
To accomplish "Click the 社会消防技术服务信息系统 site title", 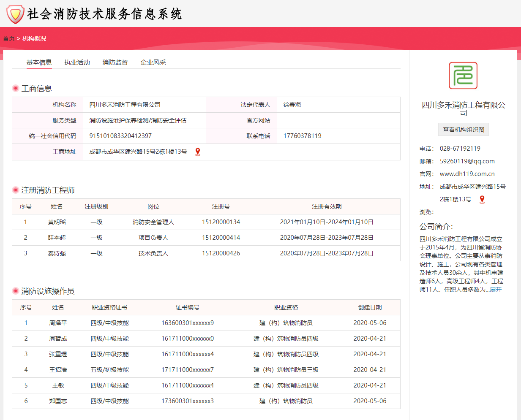I will 104,14.
